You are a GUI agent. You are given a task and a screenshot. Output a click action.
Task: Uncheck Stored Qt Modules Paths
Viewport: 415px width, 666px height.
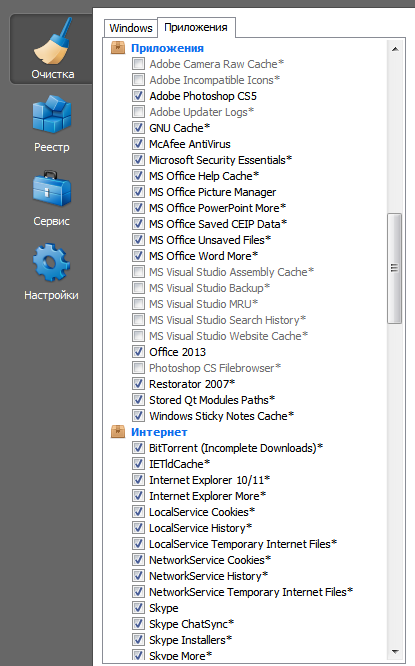tap(138, 400)
